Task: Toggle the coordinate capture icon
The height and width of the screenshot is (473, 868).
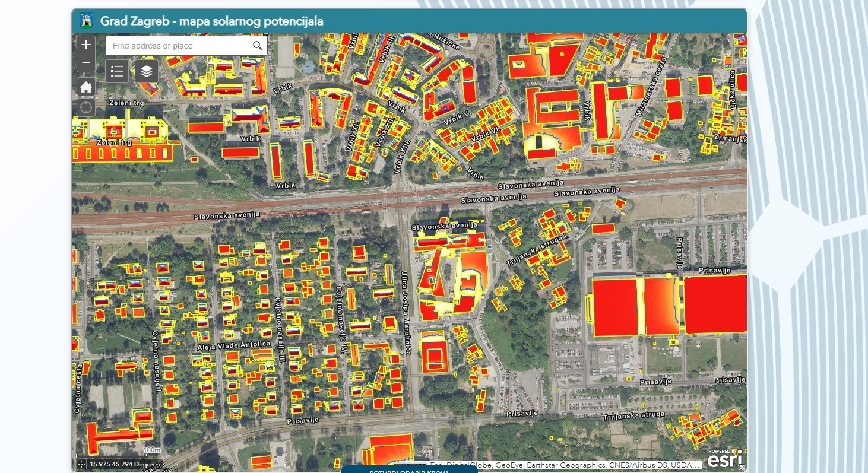Action: [81, 465]
